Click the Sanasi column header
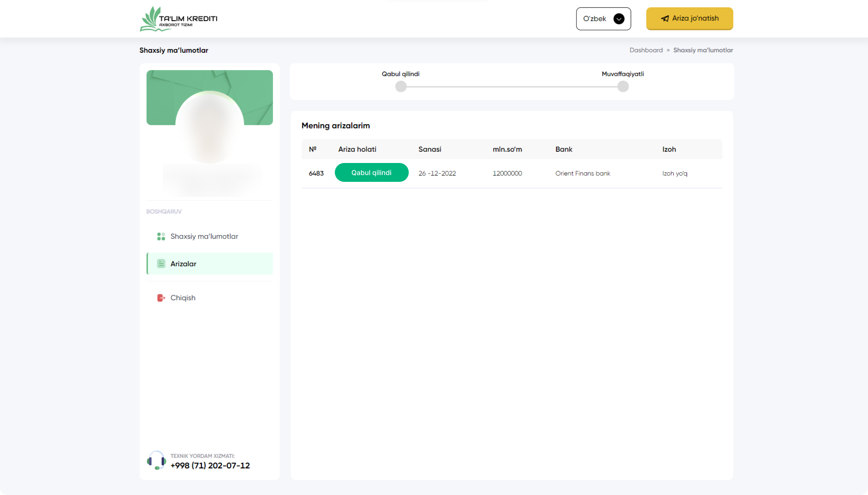The width and height of the screenshot is (868, 495). click(x=429, y=149)
